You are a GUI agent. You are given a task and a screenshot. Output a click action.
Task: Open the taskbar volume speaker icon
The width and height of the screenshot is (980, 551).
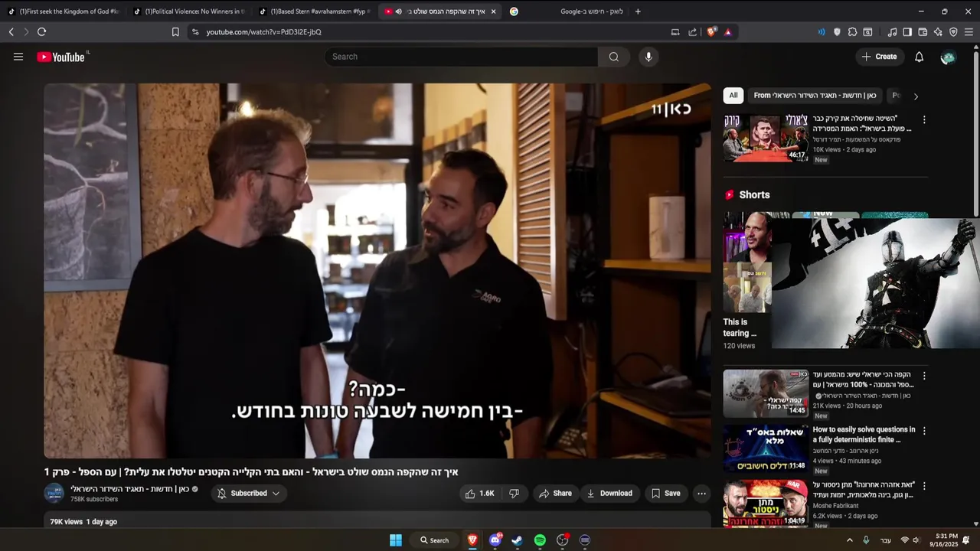click(916, 540)
